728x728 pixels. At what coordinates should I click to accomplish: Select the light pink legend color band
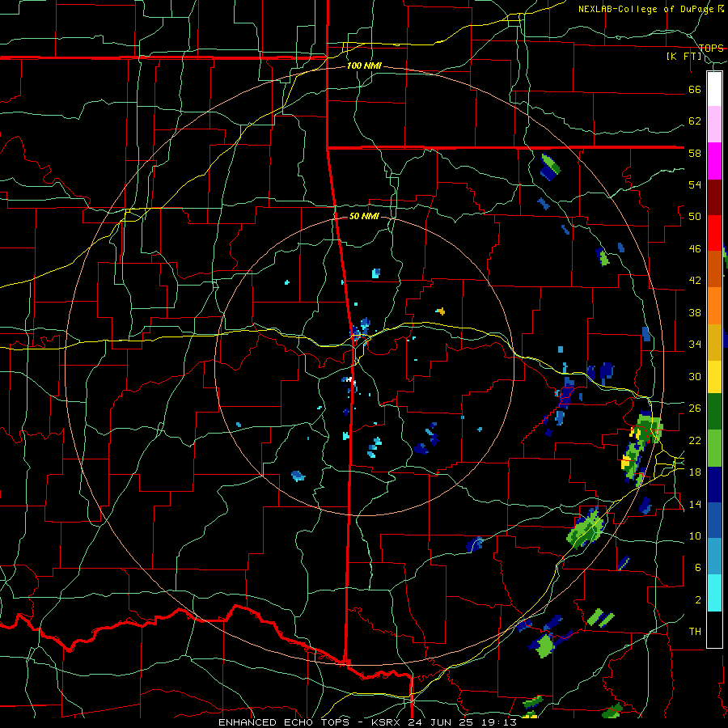[714, 124]
